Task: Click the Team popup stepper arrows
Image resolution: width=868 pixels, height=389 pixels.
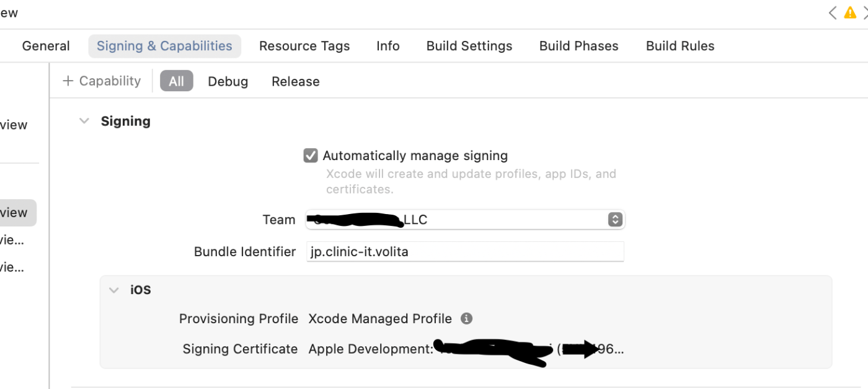Action: pyautogui.click(x=615, y=220)
